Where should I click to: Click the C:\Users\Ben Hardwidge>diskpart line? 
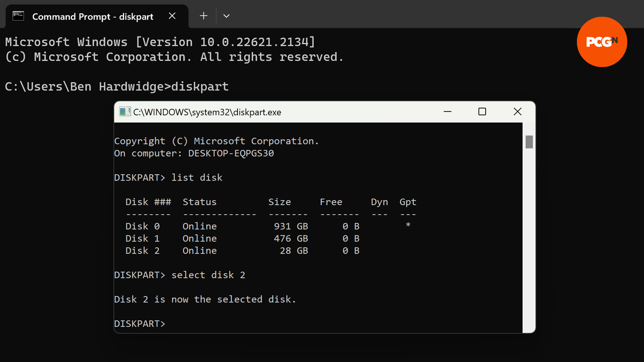coord(116,87)
